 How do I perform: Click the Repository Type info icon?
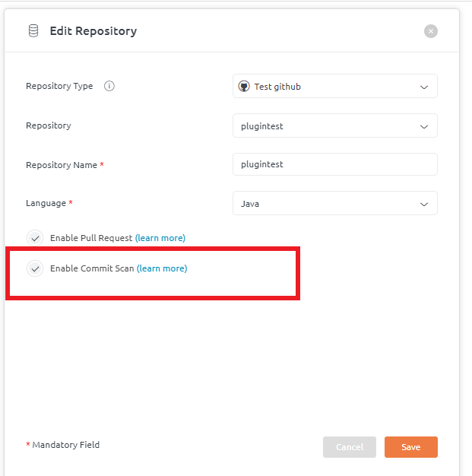coord(109,86)
